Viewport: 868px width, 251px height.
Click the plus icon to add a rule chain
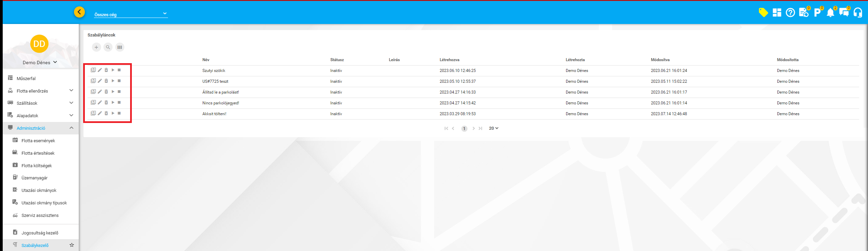tap(96, 47)
